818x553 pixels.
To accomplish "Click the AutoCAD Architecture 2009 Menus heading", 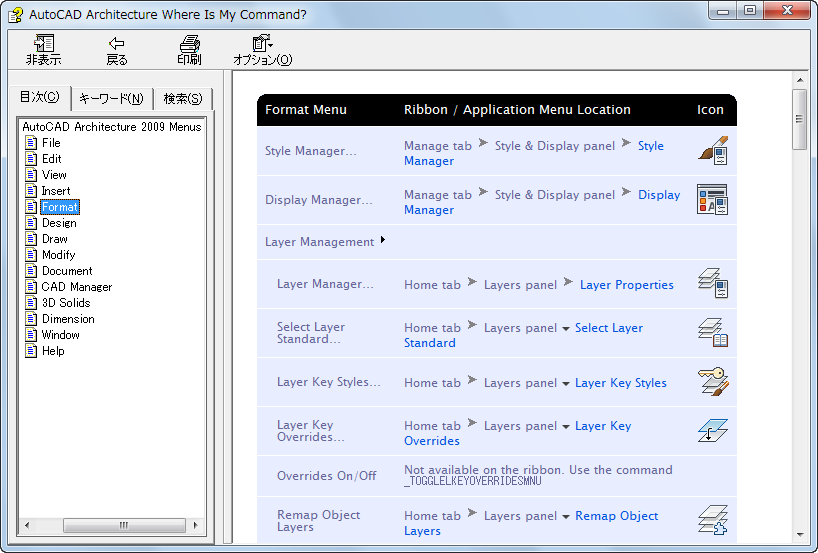I will click(x=112, y=127).
